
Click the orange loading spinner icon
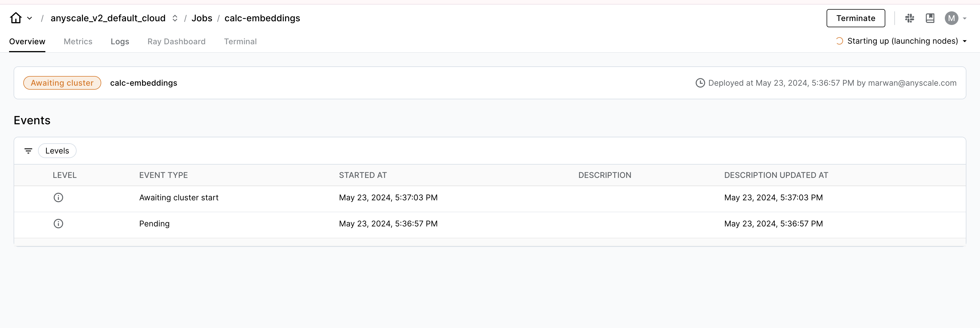[x=839, y=41]
